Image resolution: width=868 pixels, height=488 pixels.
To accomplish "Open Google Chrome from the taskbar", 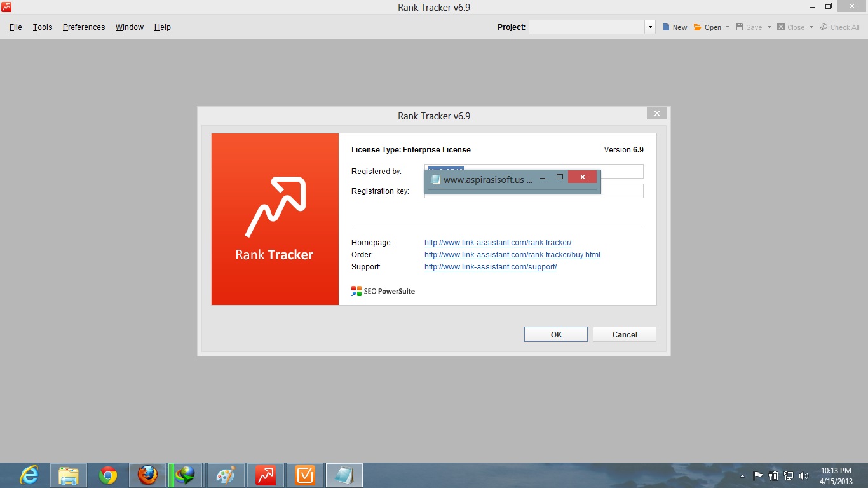I will pyautogui.click(x=108, y=475).
